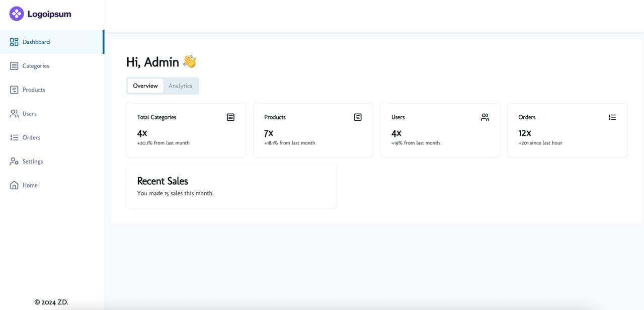Select the Overview tab

point(145,86)
